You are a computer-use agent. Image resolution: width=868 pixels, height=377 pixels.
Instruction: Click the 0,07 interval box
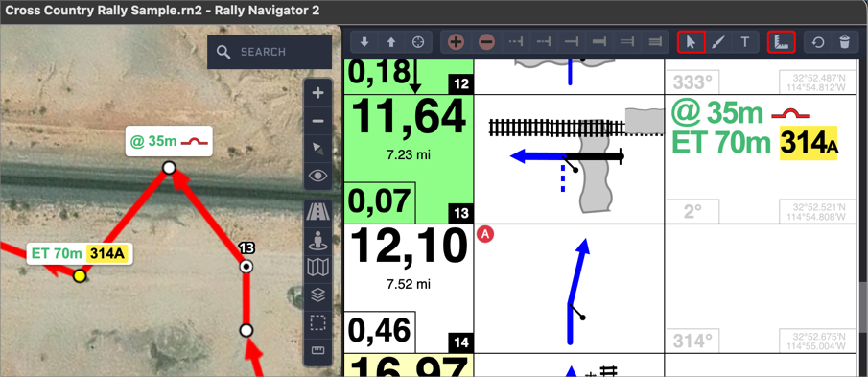[x=380, y=202]
